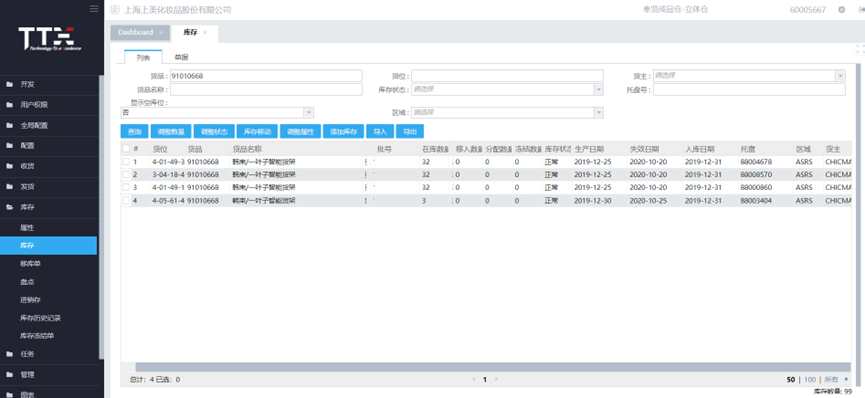Open the 货主 dropdown
The width and height of the screenshot is (865, 398).
[x=840, y=76]
